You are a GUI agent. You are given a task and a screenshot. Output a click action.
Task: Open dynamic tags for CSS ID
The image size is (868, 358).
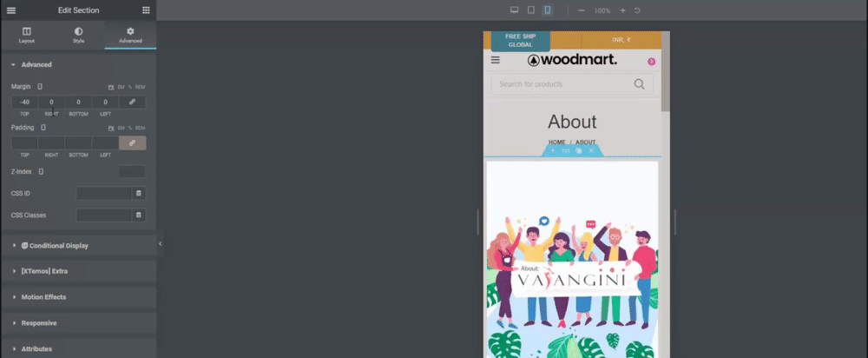click(139, 194)
